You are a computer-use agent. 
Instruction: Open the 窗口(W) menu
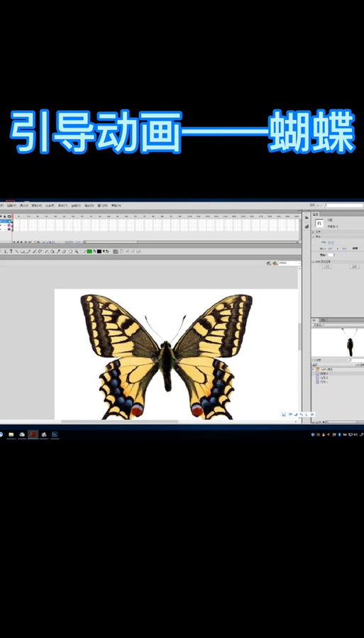coord(102,206)
